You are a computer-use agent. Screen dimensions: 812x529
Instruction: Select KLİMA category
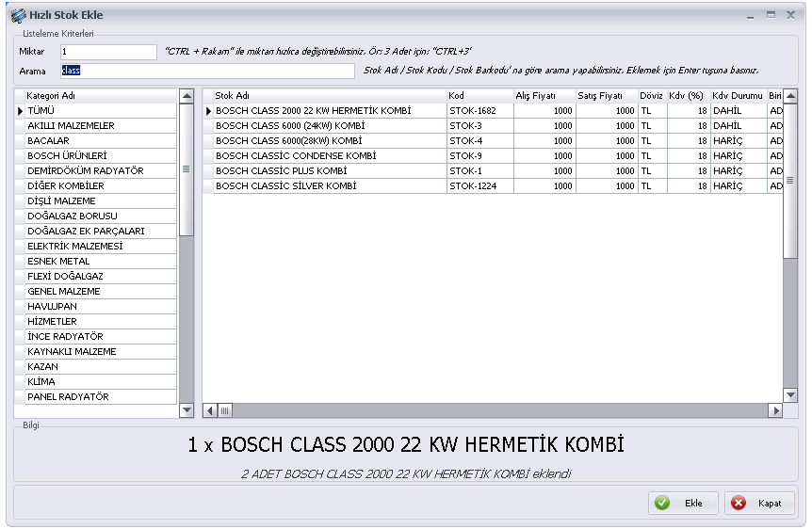click(x=101, y=381)
